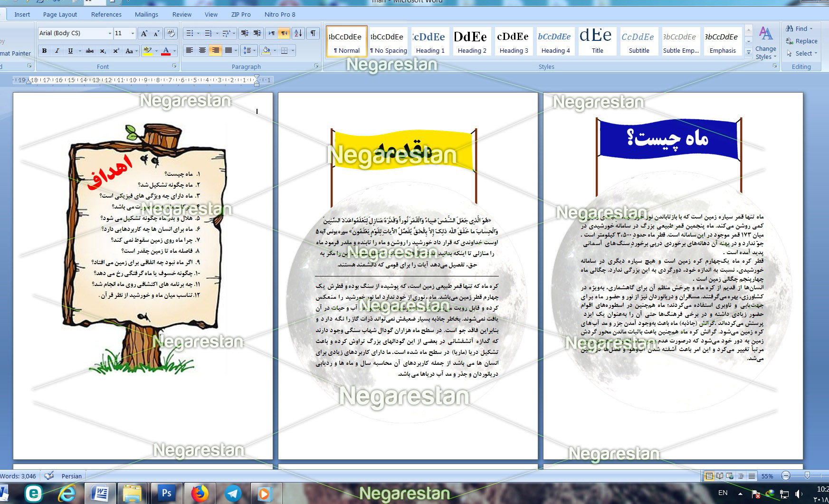Toggle justify alignment
Screen dimensions: 829x504
pos(229,50)
